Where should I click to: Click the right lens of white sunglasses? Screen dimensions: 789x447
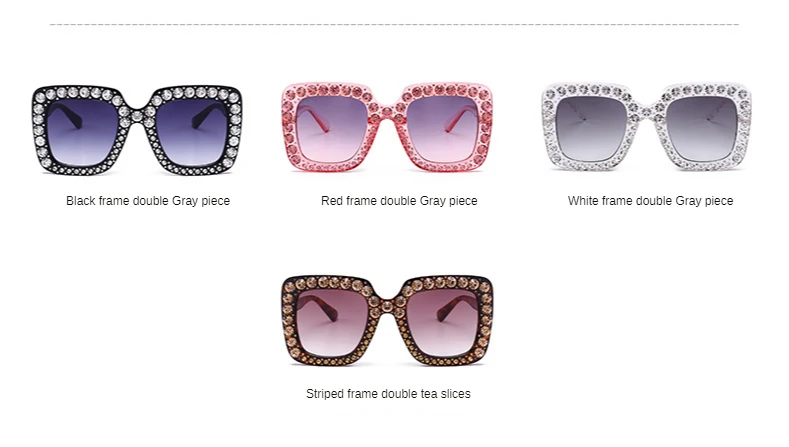pyautogui.click(x=702, y=129)
